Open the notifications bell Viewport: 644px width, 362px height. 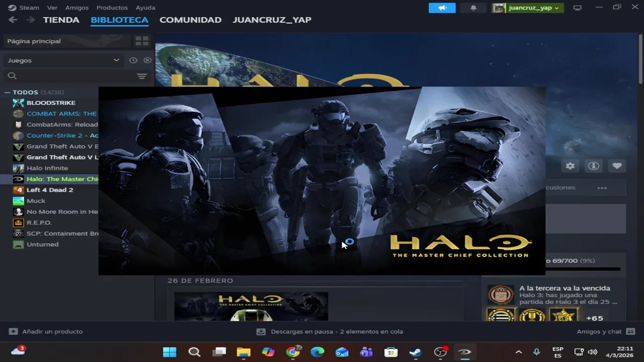[473, 8]
